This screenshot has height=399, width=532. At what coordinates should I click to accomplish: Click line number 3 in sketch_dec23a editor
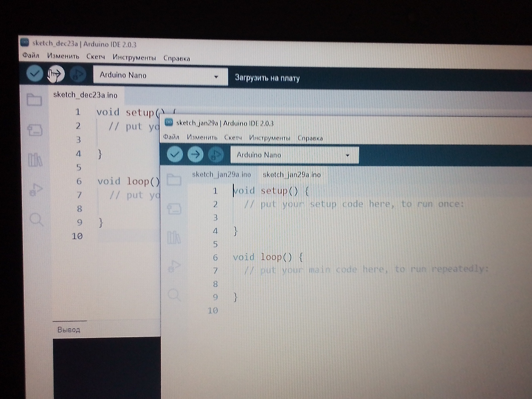[x=78, y=140]
